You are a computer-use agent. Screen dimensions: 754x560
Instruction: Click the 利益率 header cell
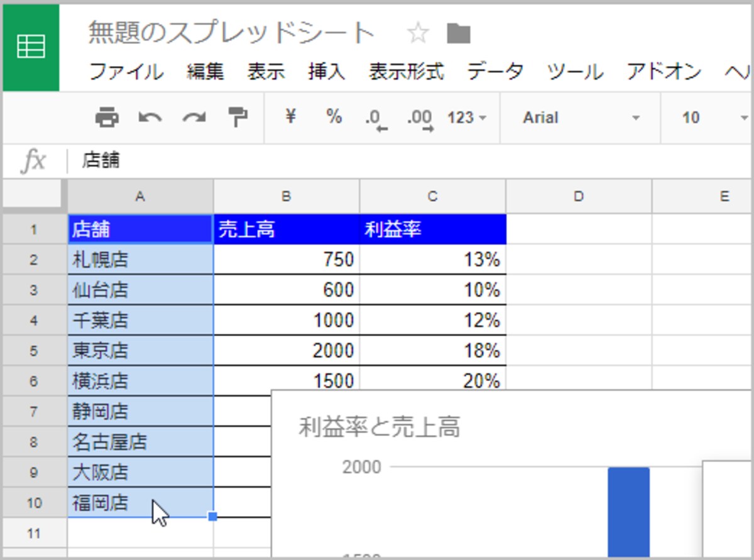[433, 229]
